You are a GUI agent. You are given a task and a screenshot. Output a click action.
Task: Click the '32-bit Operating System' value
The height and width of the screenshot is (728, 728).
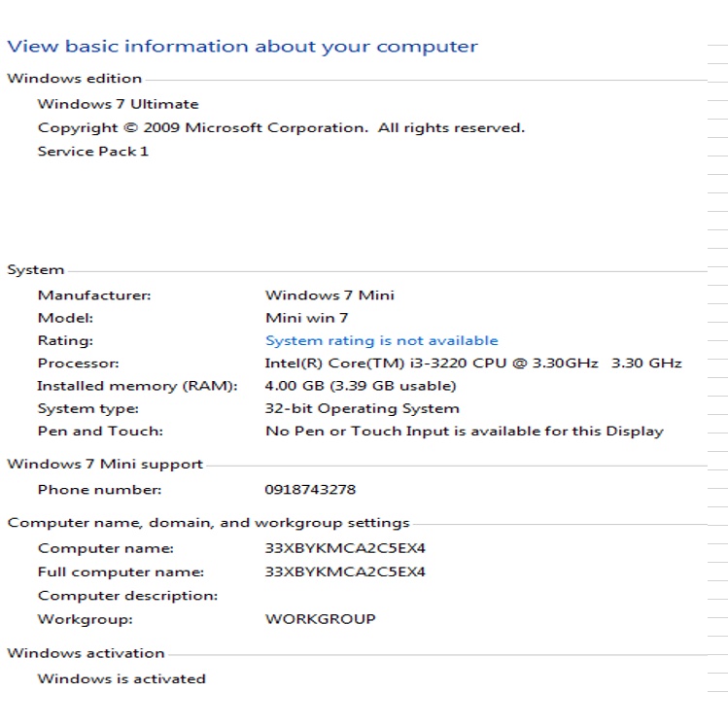pos(362,408)
